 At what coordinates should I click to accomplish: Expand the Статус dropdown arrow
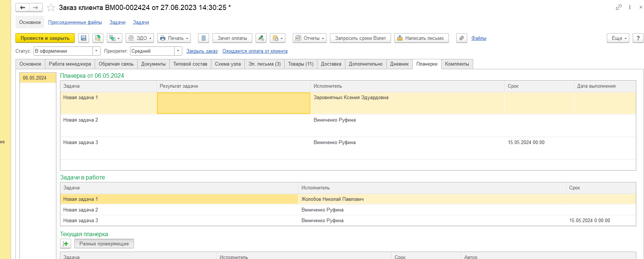pyautogui.click(x=96, y=51)
